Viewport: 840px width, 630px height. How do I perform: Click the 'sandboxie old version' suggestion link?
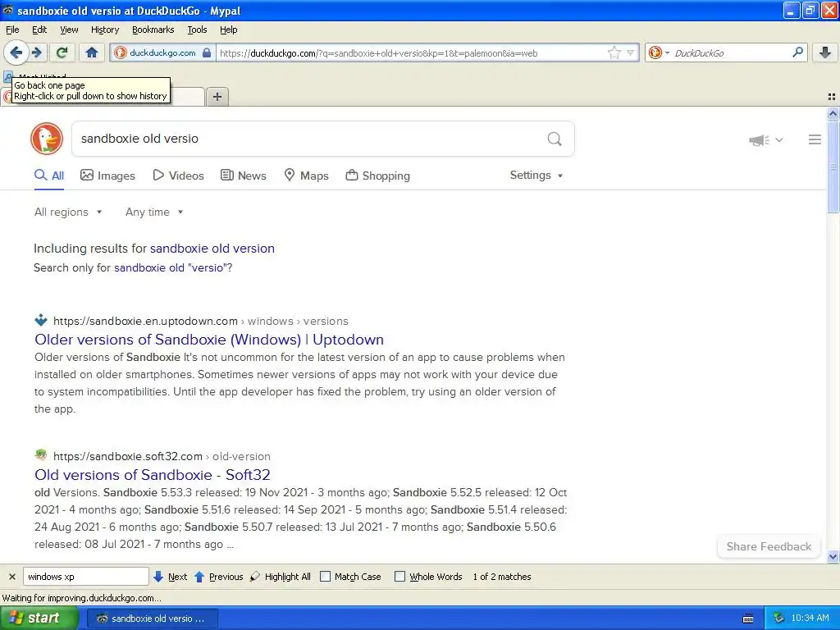(x=212, y=249)
